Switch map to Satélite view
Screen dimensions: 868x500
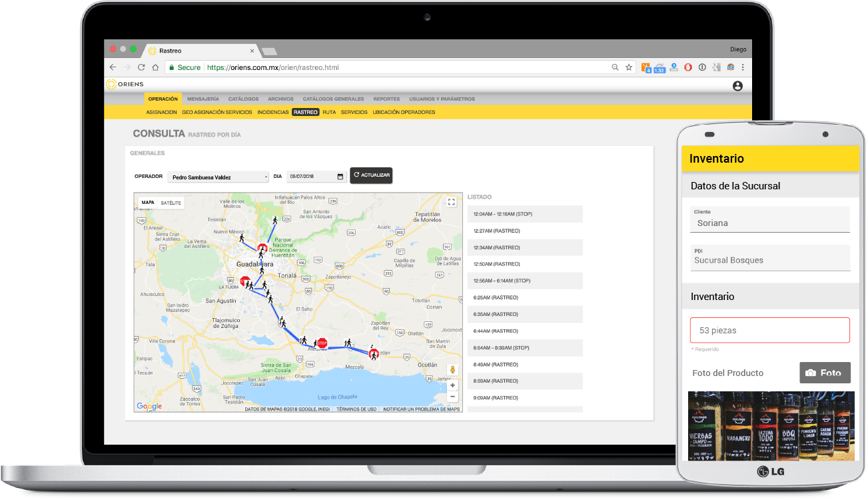coord(171,203)
